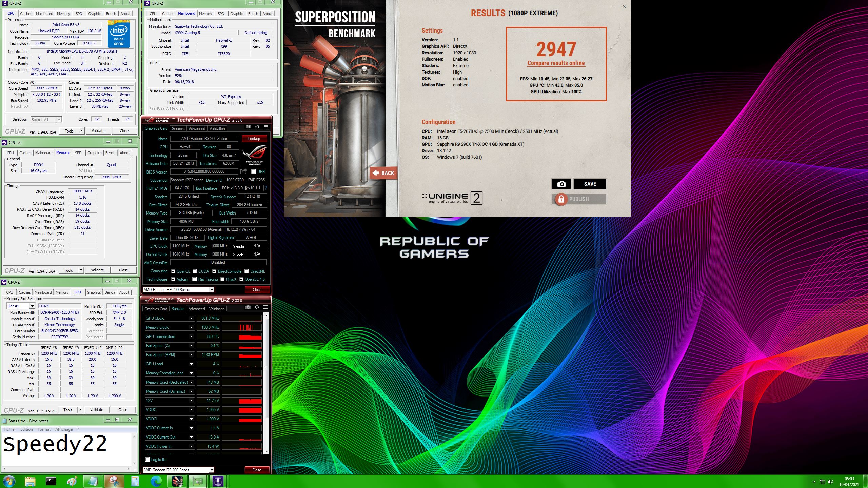The width and height of the screenshot is (868, 488).
Task: Open the Fichier menu in Notepad
Action: pyautogui.click(x=10, y=429)
